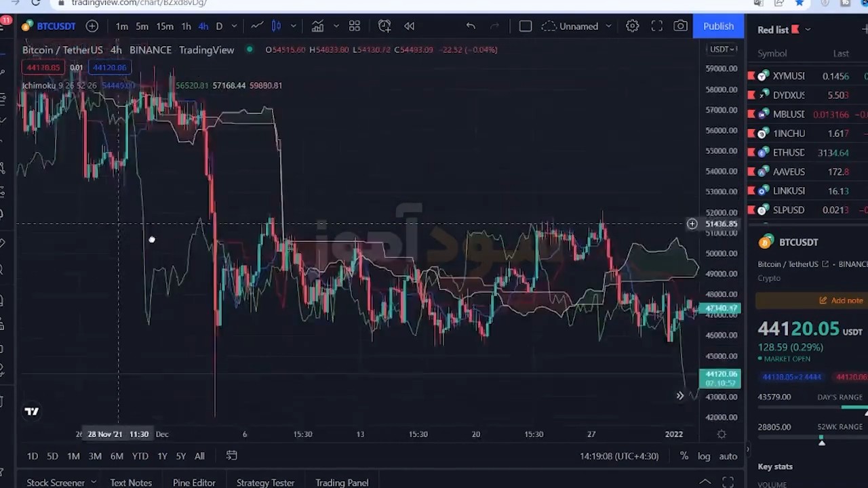Image resolution: width=868 pixels, height=488 pixels.
Task: Open the Unnamed chart layout cloud button
Action: click(x=570, y=26)
